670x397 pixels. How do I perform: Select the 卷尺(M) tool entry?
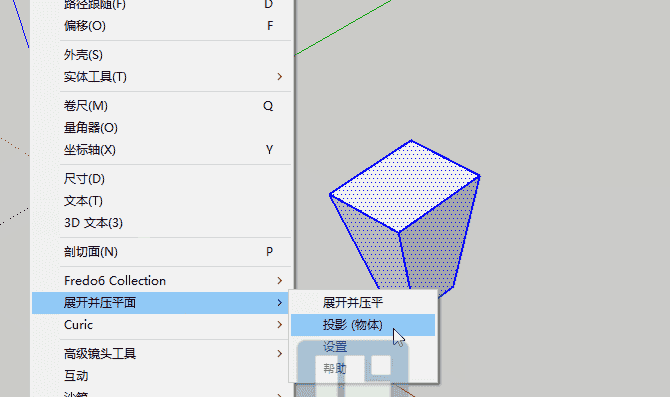click(162, 106)
